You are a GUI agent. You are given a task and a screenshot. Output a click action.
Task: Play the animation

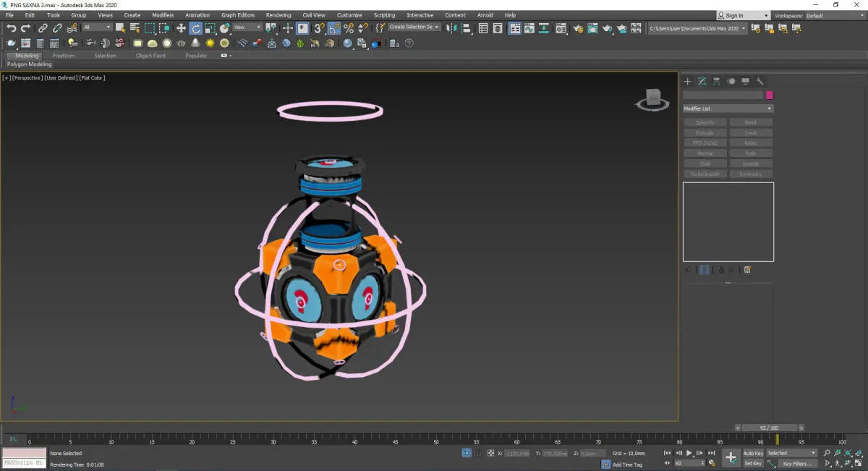(689, 453)
